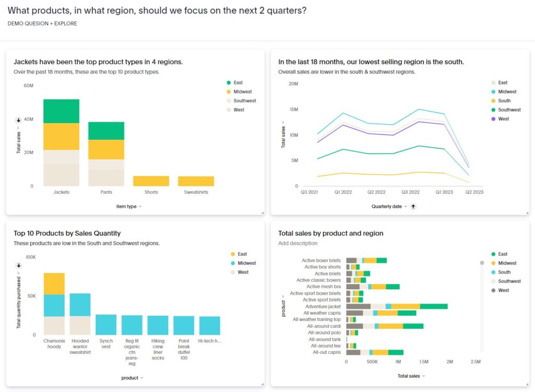Screen dimensions: 535x392
Task: Click the descending sort arrow on Total sales axis
Action: (x=18, y=120)
